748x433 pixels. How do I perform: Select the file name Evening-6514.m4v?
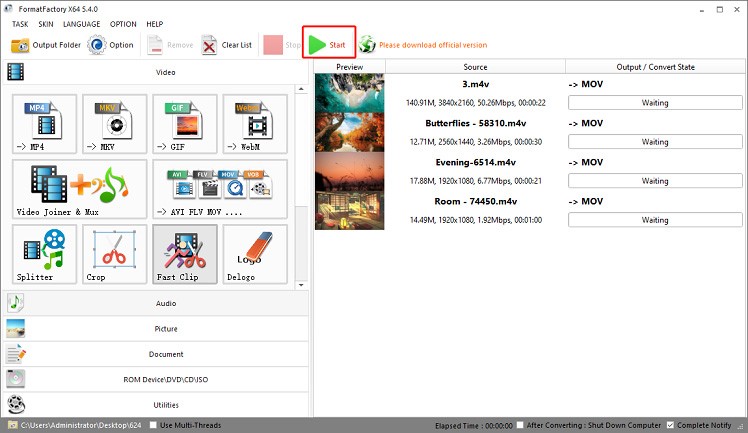(x=476, y=162)
